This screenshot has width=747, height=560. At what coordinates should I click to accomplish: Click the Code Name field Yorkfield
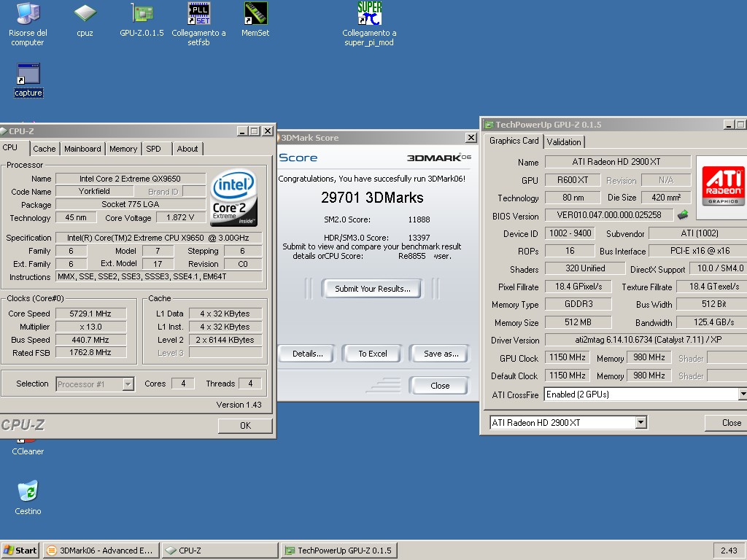94,192
